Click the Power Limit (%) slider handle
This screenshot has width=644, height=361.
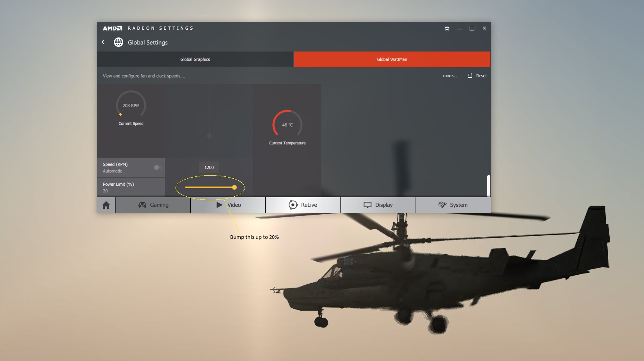coord(234,187)
